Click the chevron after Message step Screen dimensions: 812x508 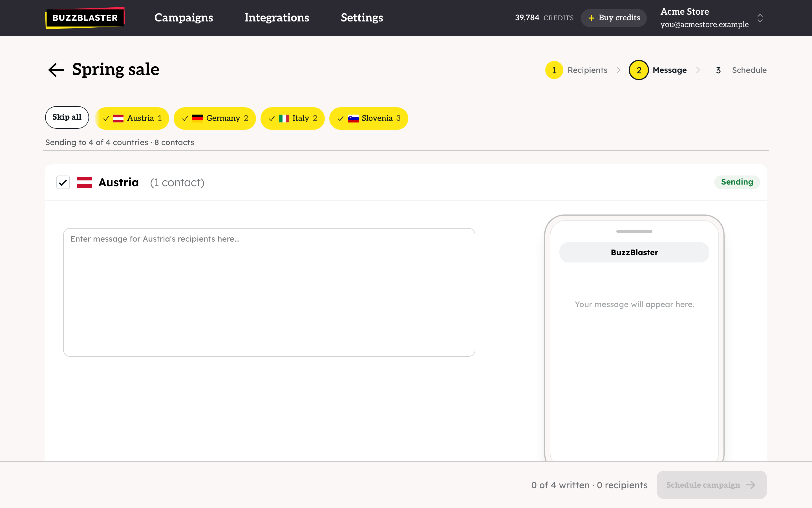point(698,70)
